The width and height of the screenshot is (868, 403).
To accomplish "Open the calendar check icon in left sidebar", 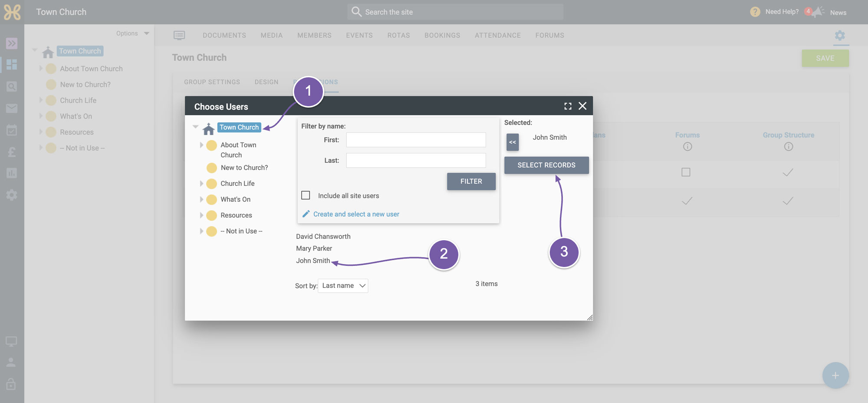I will (x=12, y=130).
